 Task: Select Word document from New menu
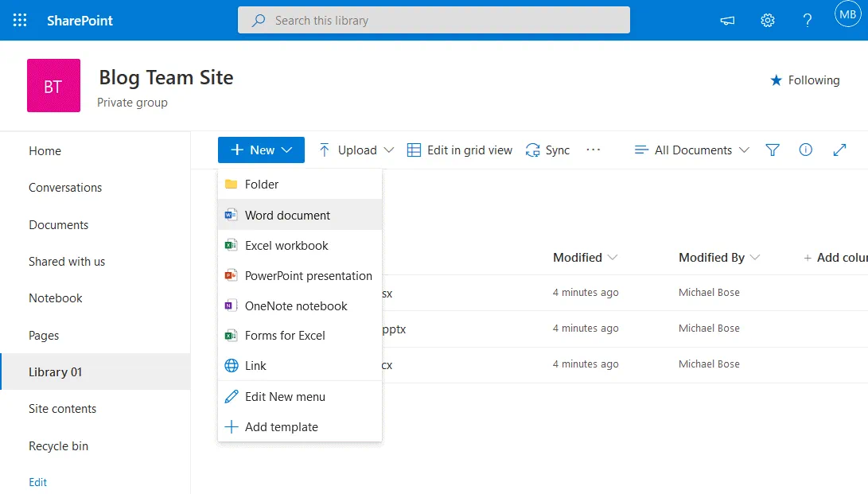click(x=287, y=215)
